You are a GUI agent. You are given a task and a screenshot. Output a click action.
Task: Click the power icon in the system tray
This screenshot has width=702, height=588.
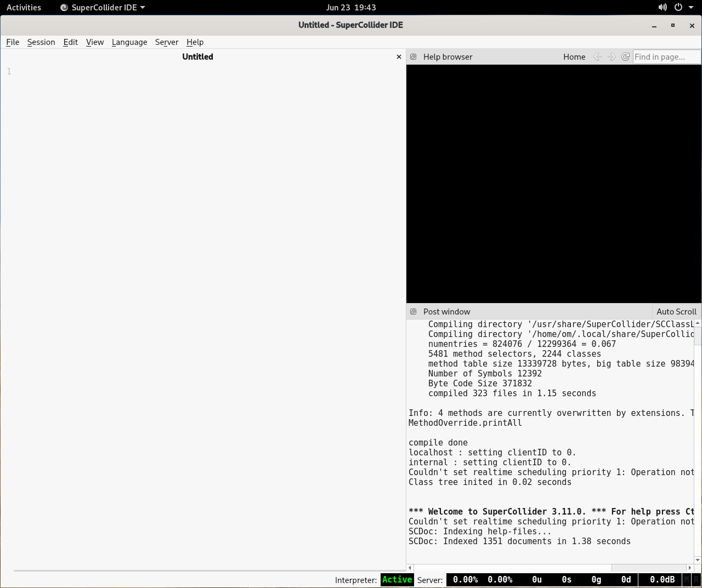point(678,7)
